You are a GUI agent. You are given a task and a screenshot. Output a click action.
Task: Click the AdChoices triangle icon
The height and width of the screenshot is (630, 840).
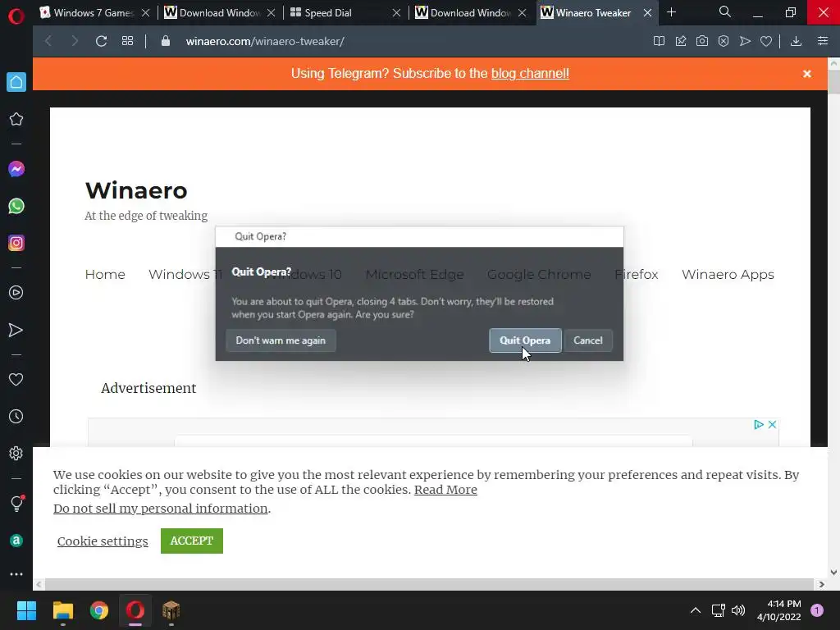(x=759, y=424)
